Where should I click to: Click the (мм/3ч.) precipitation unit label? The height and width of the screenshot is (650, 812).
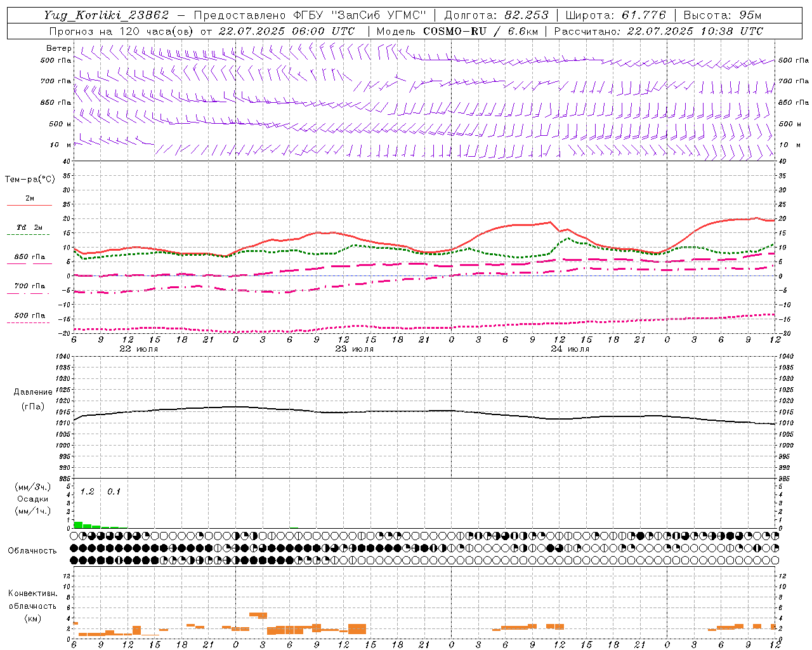(x=32, y=487)
